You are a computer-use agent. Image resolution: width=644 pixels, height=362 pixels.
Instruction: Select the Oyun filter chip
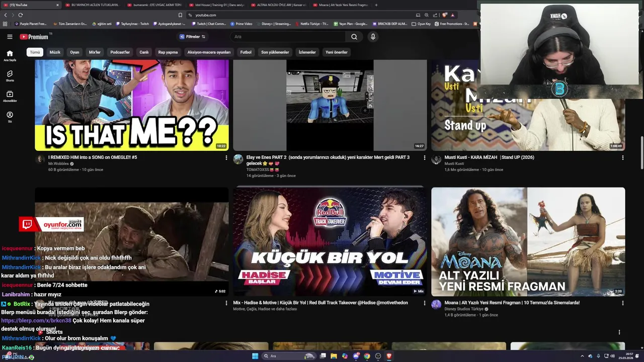point(74,52)
